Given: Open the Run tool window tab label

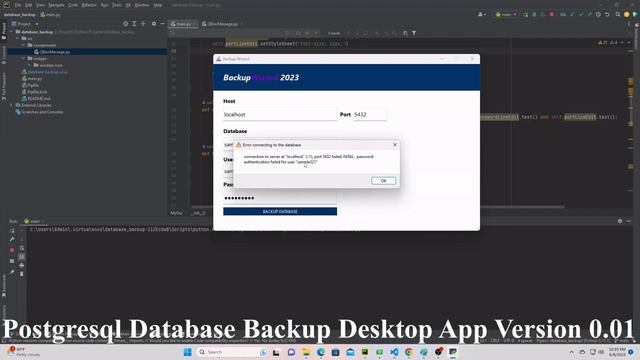Looking at the screenshot, I should point(13,221).
